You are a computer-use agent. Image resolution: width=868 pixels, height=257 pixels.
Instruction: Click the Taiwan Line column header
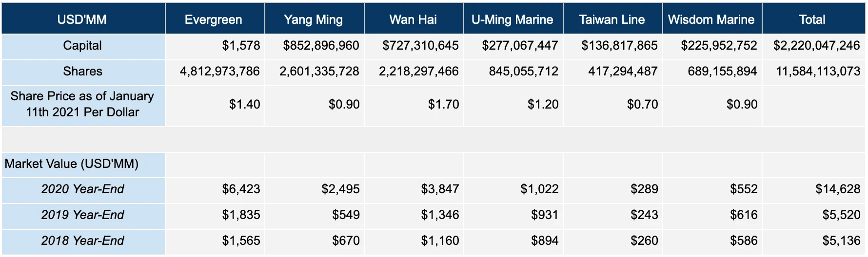612,19
